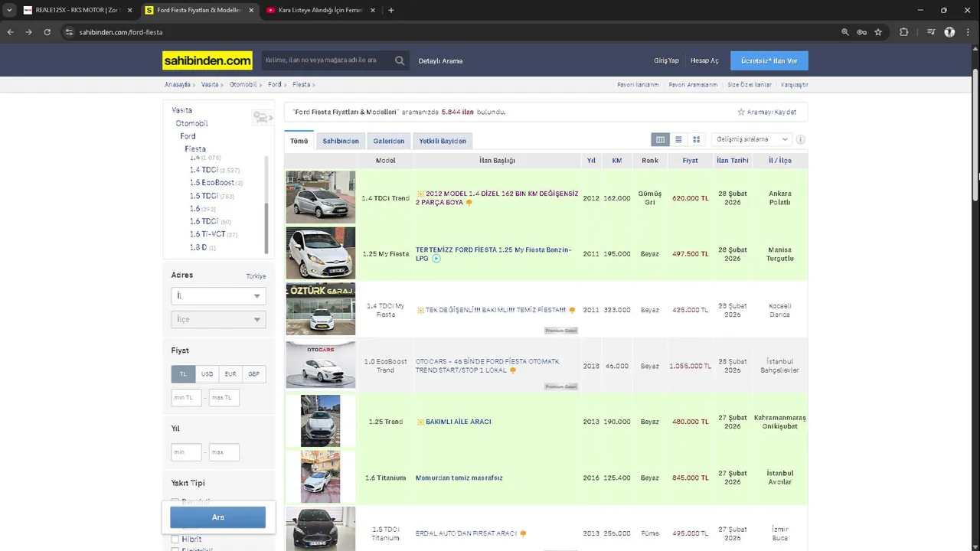This screenshot has width=980, height=551.
Task: Click the star icon next to Aramayı Kaydet
Action: [x=741, y=112]
